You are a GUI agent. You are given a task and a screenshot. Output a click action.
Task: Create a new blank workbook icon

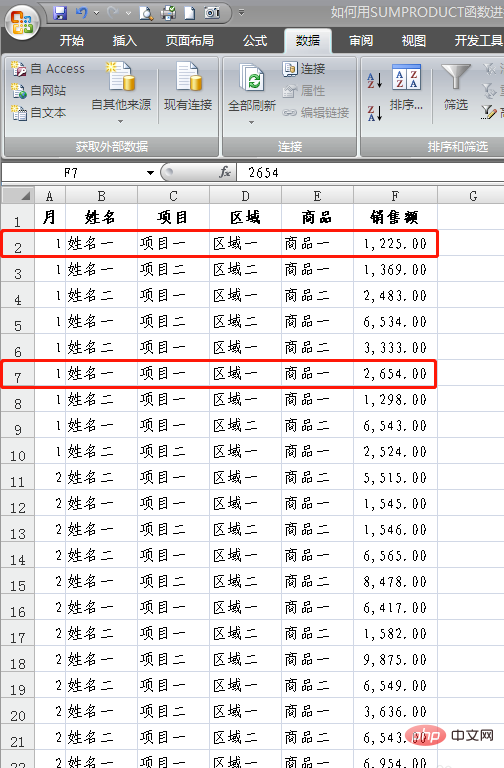pos(190,13)
